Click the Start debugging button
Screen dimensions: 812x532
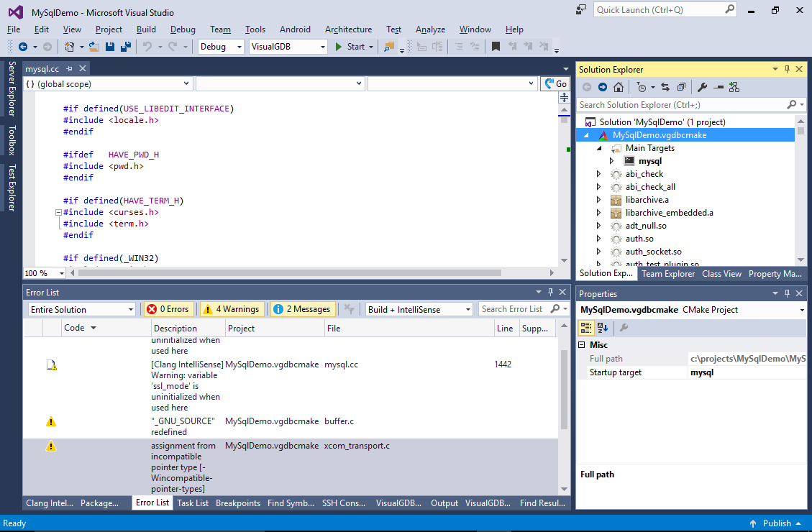tap(350, 47)
